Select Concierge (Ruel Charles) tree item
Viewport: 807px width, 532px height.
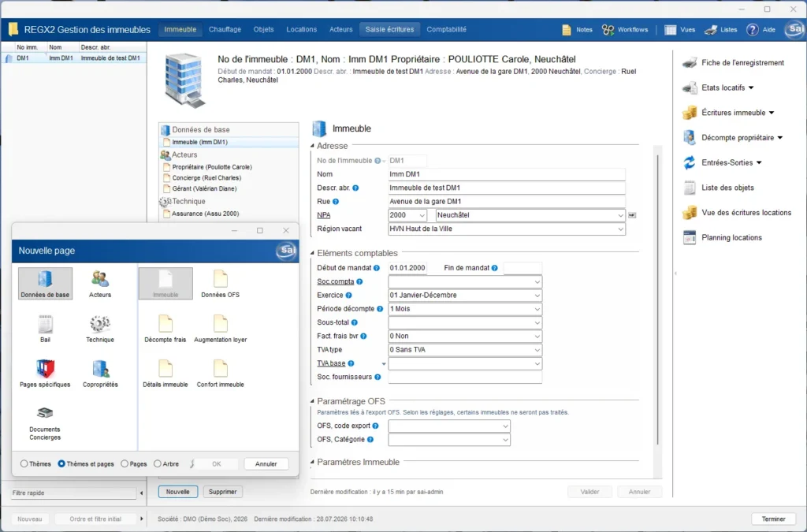tap(206, 178)
